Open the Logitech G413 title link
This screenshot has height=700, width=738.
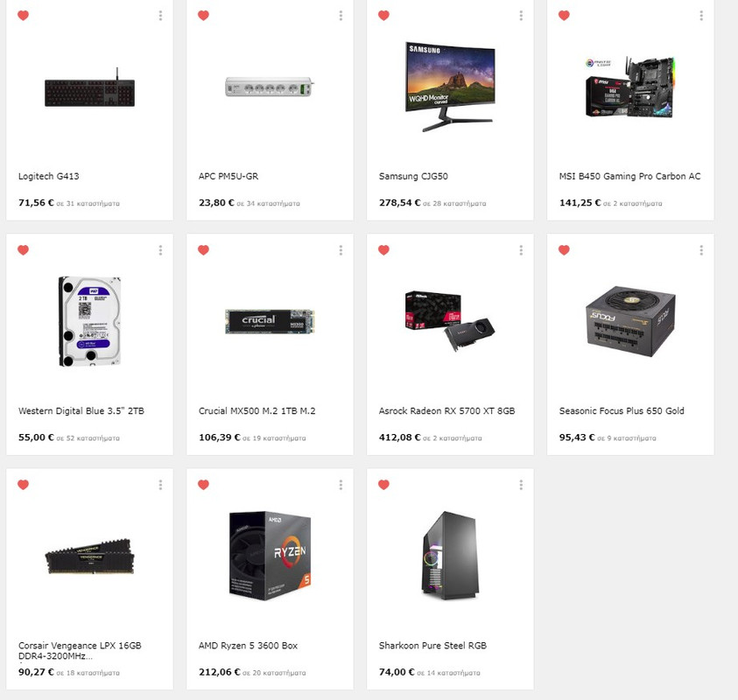click(x=48, y=177)
